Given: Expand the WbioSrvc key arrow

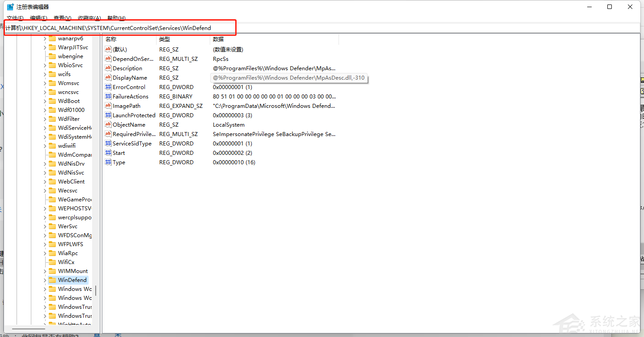Looking at the screenshot, I should click(45, 65).
